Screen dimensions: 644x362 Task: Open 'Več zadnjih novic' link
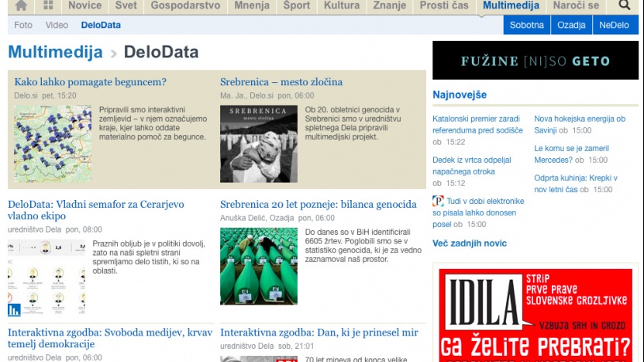(470, 243)
